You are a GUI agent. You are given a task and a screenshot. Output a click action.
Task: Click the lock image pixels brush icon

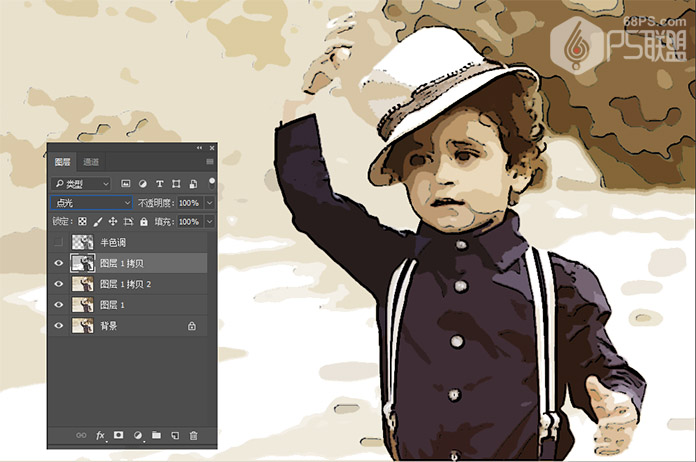[x=98, y=221]
